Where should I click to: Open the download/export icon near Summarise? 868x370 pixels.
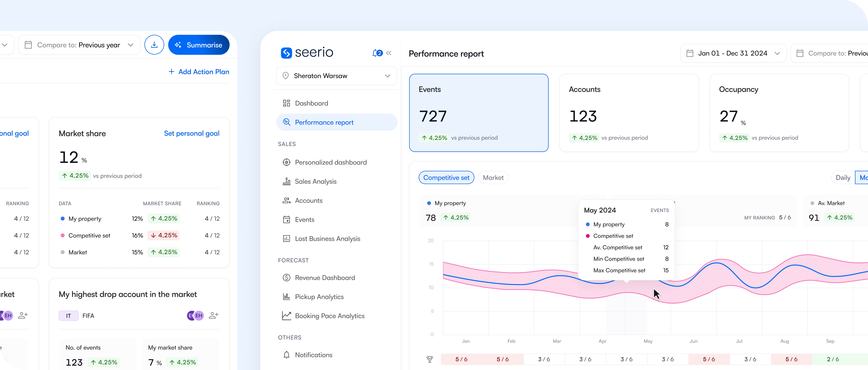pos(154,45)
